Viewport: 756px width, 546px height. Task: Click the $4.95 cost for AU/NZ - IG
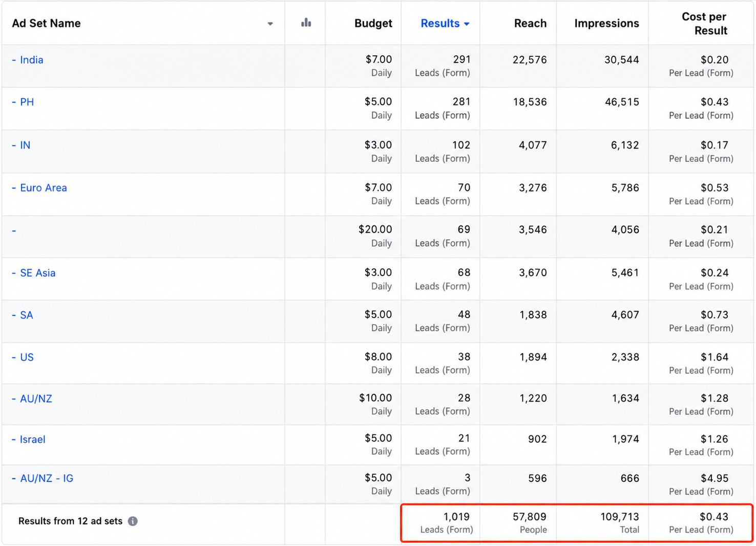pyautogui.click(x=715, y=478)
